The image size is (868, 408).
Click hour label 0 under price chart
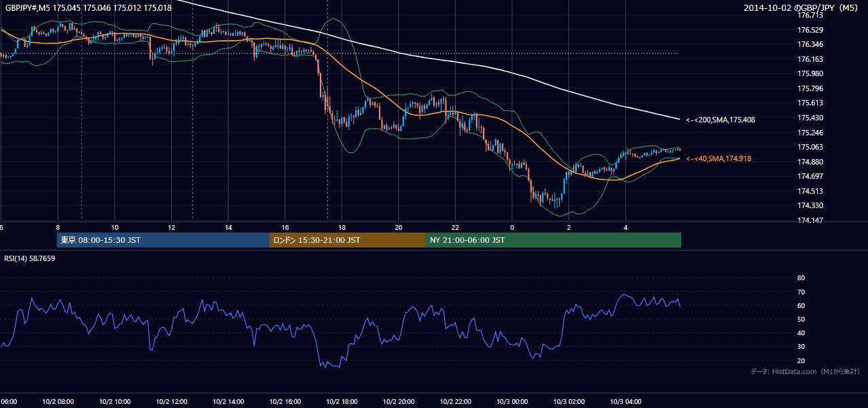(512, 227)
